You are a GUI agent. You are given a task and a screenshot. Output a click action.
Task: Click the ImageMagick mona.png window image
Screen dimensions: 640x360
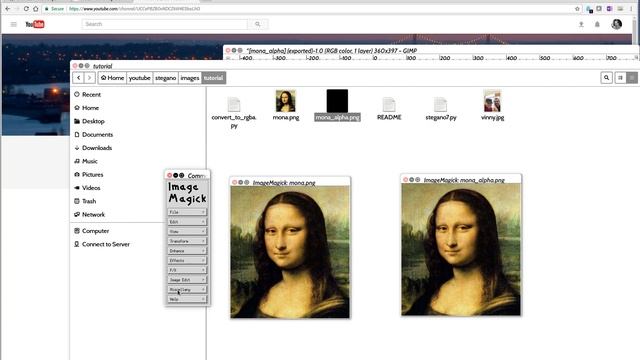pos(290,252)
